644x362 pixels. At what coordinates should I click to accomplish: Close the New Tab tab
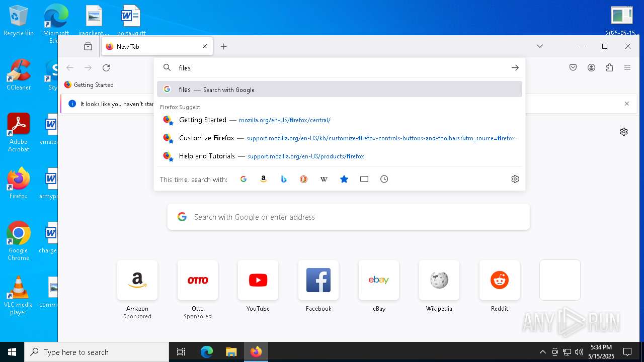click(205, 46)
